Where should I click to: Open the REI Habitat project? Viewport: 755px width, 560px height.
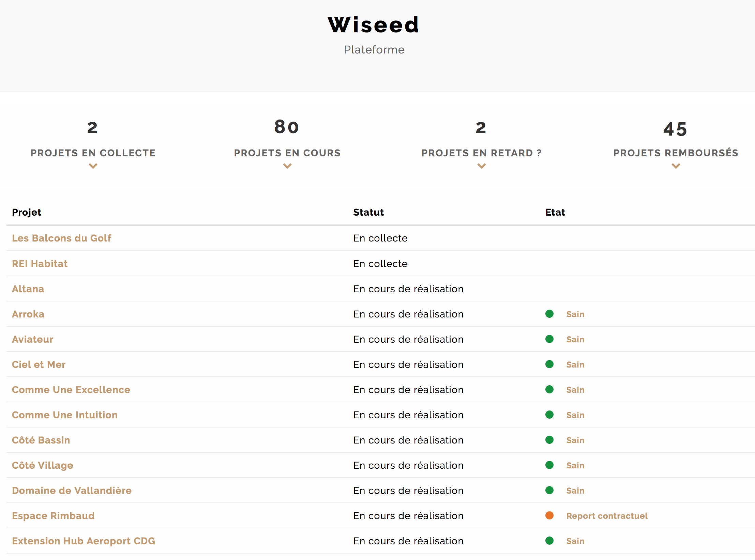click(40, 264)
